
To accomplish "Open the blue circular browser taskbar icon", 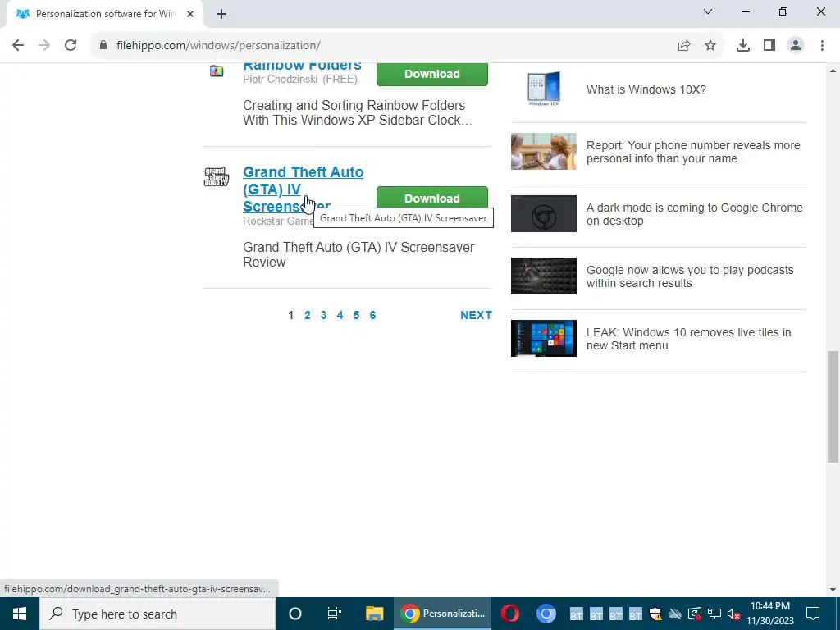I will [546, 614].
